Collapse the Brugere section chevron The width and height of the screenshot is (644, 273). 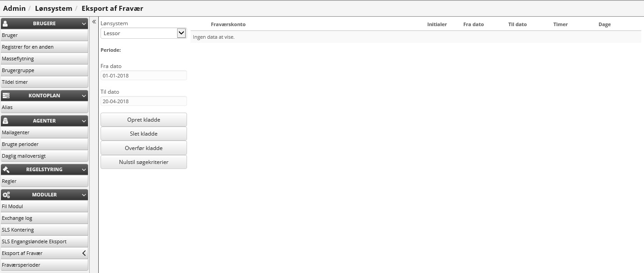pos(84,23)
